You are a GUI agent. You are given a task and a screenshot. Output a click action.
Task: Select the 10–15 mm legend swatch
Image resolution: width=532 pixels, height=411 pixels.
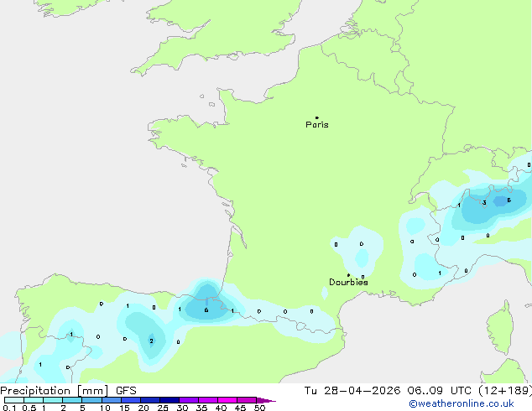[111, 400]
